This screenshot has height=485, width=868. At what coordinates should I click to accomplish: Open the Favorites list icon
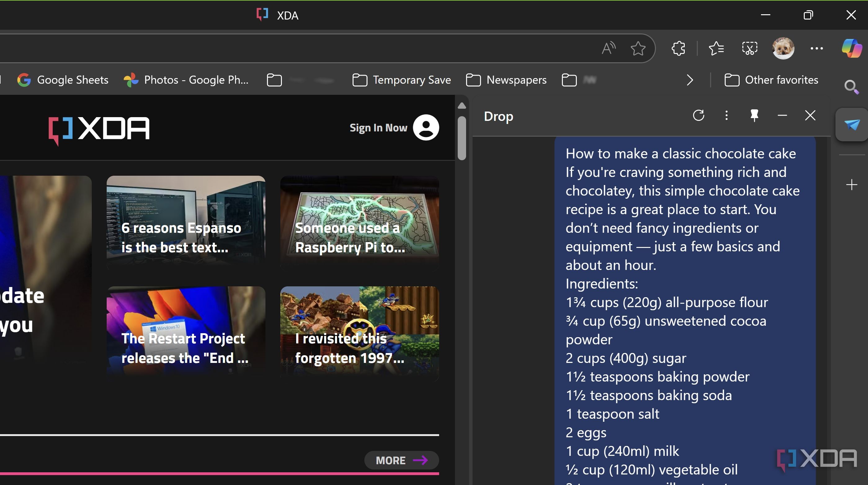[x=716, y=48]
